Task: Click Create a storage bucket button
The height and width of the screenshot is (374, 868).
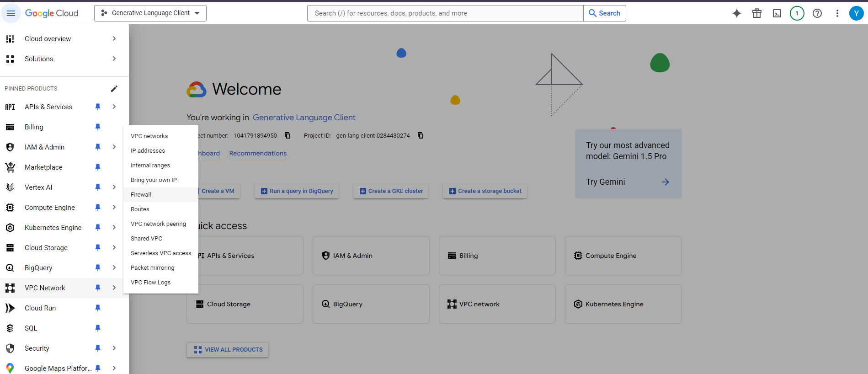Action: tap(485, 191)
